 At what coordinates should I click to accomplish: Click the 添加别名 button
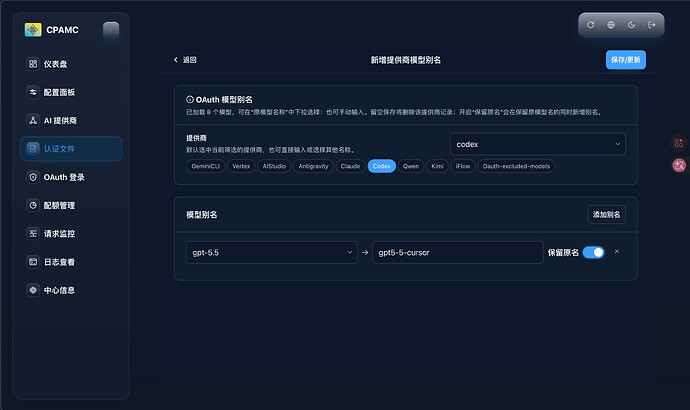tap(606, 215)
